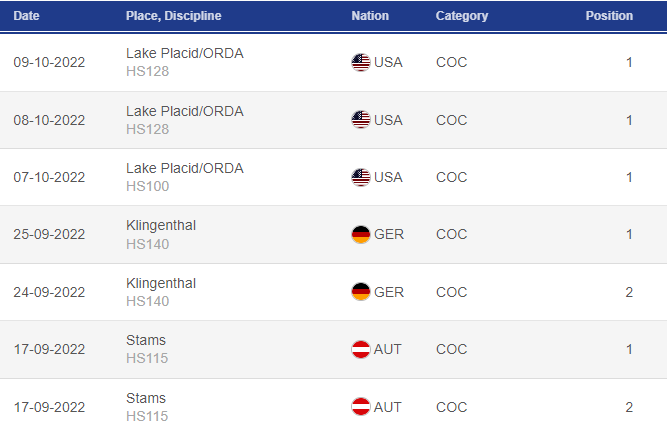Open Lake Placid/ORDA result from 09-10-2022
The image size is (667, 434).
[334, 63]
